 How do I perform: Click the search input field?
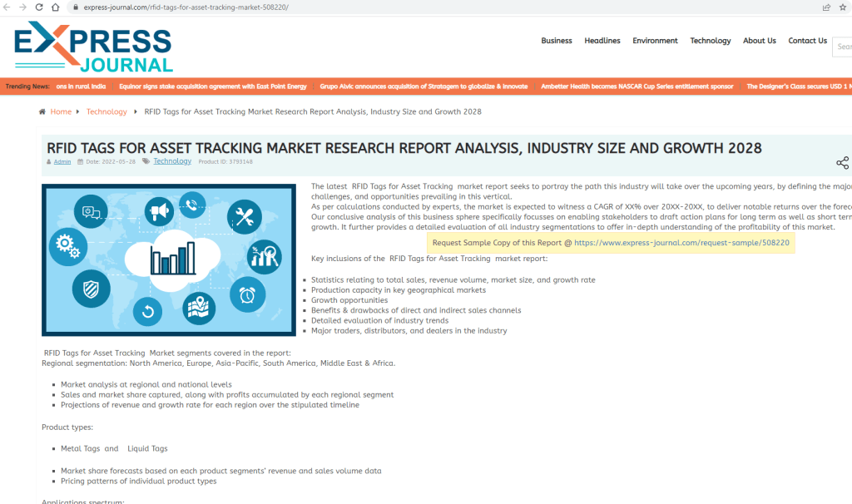(x=842, y=47)
